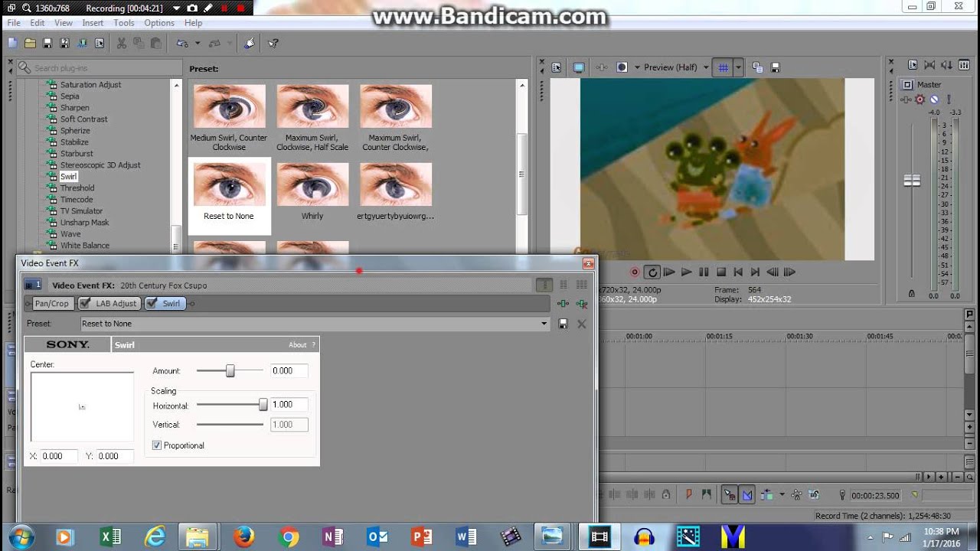The height and width of the screenshot is (551, 980).
Task: Open the Edit menu
Action: click(37, 23)
